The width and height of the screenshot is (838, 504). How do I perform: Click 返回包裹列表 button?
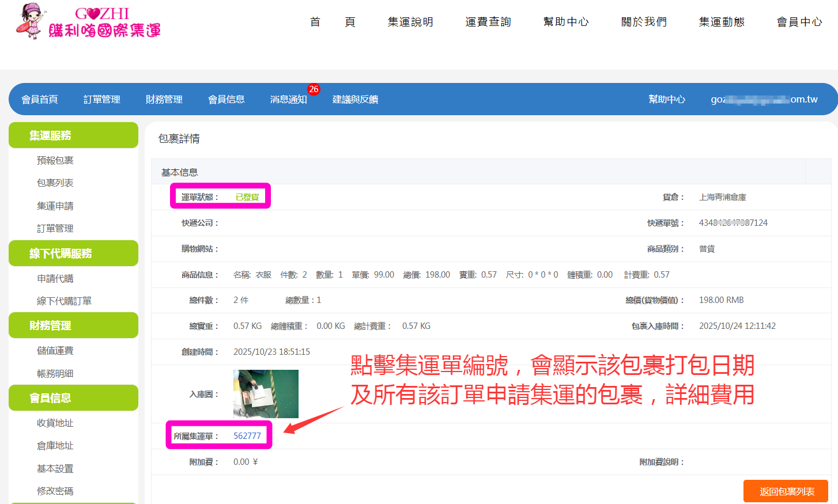[x=786, y=491]
